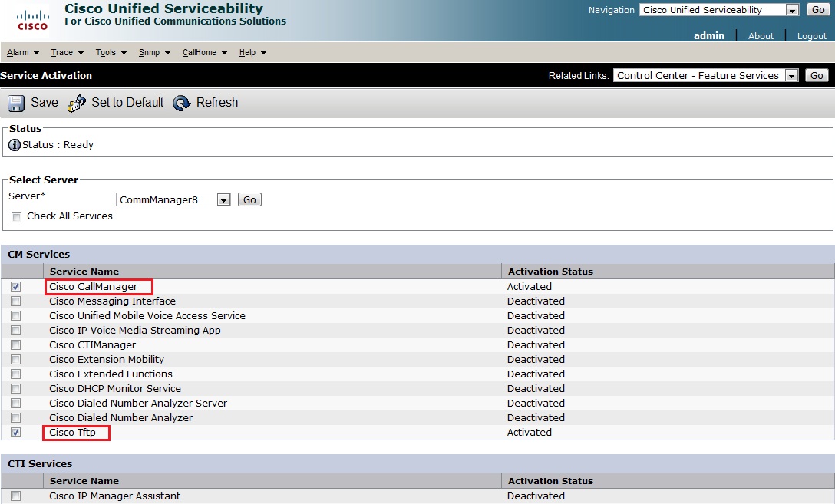Click the Status : Ready text
The width and height of the screenshot is (835, 504).
click(58, 145)
